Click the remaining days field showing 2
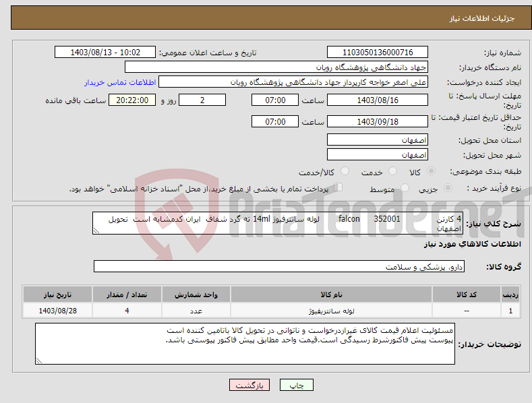The image size is (532, 403). (x=202, y=100)
